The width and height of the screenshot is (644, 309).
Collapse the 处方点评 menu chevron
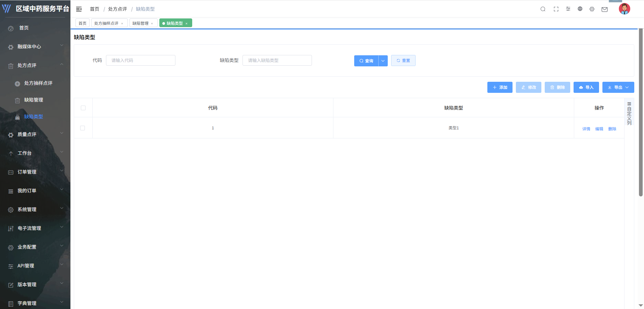point(62,64)
